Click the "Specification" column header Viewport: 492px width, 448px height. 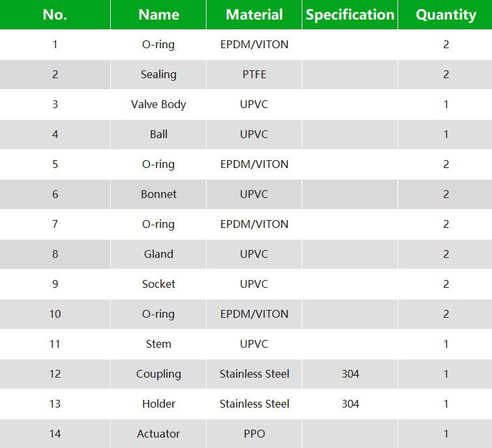350,15
